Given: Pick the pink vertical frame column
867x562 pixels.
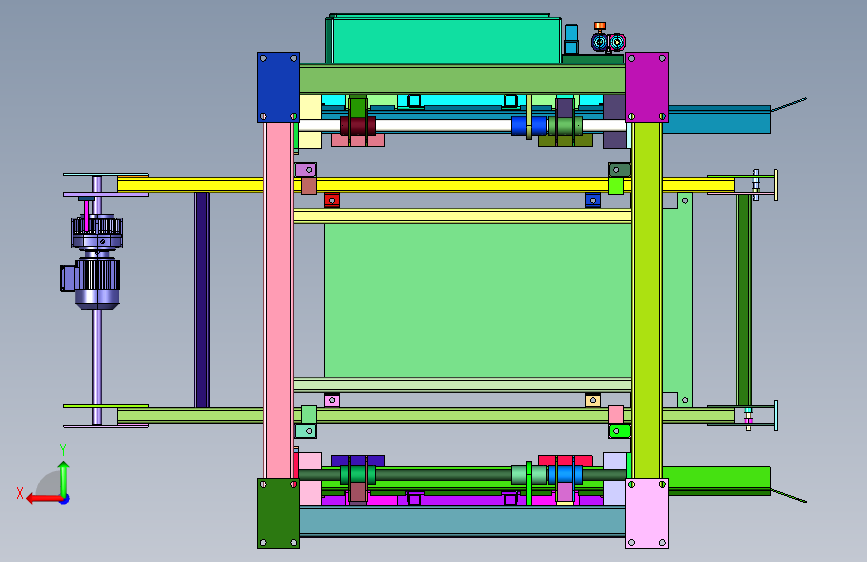Looking at the screenshot, I should [278, 300].
